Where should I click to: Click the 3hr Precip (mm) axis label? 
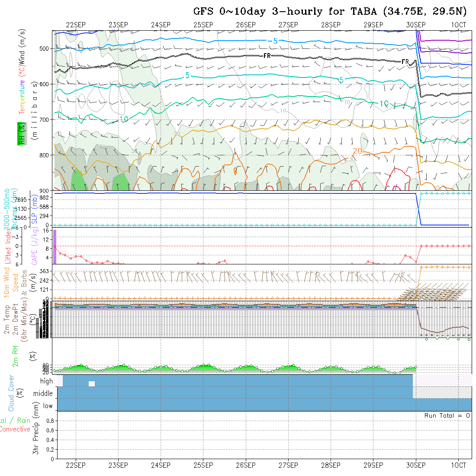pos(36,435)
